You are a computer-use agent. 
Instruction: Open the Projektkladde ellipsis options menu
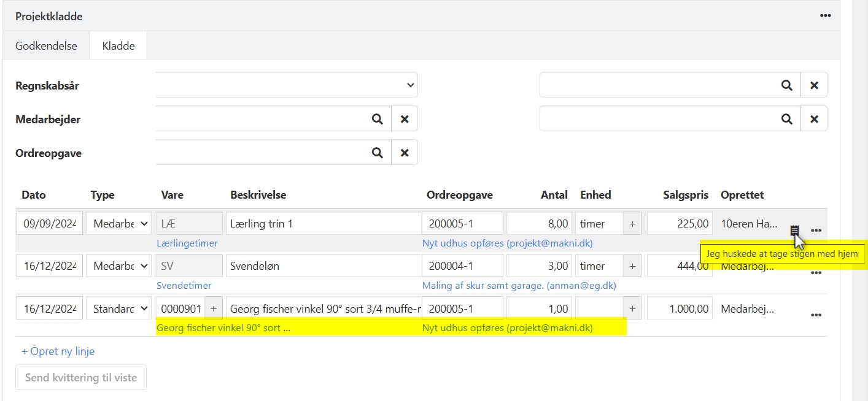point(825,16)
